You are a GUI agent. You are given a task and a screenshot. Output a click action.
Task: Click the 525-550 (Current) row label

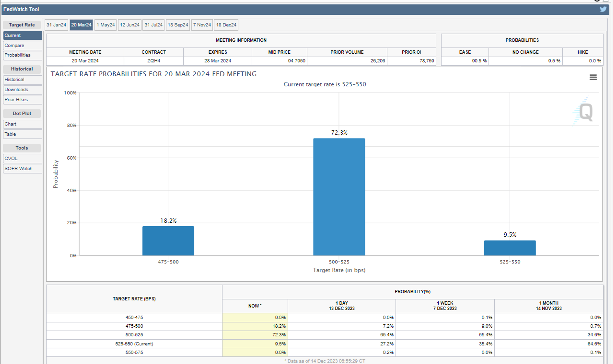tap(134, 344)
